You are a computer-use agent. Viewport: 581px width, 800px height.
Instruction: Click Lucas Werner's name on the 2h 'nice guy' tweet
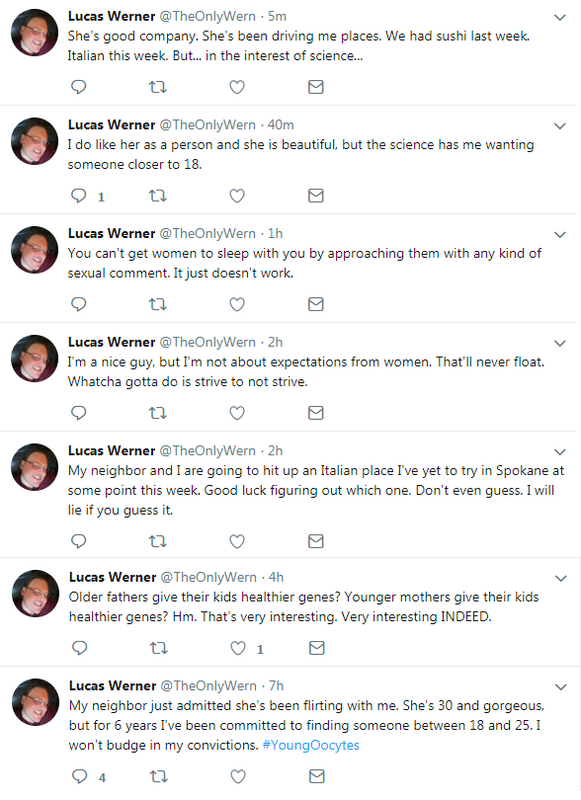point(111,342)
